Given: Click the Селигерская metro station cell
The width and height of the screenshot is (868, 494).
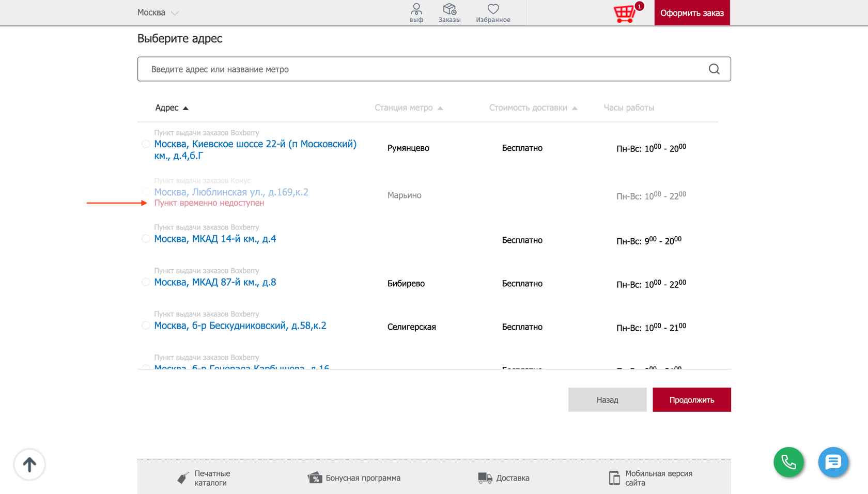Looking at the screenshot, I should (x=412, y=327).
